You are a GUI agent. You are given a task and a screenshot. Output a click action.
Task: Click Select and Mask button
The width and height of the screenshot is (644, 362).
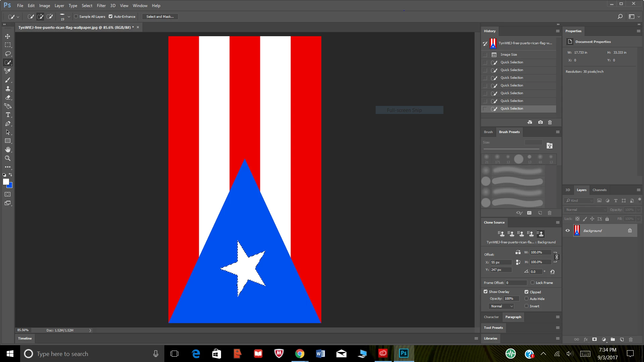click(x=160, y=16)
